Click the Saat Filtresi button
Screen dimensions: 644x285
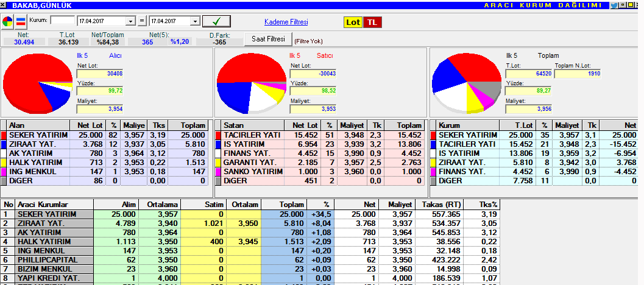(x=268, y=39)
